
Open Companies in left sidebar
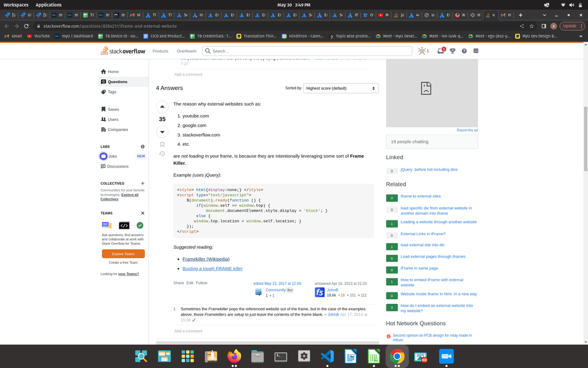click(123, 130)
